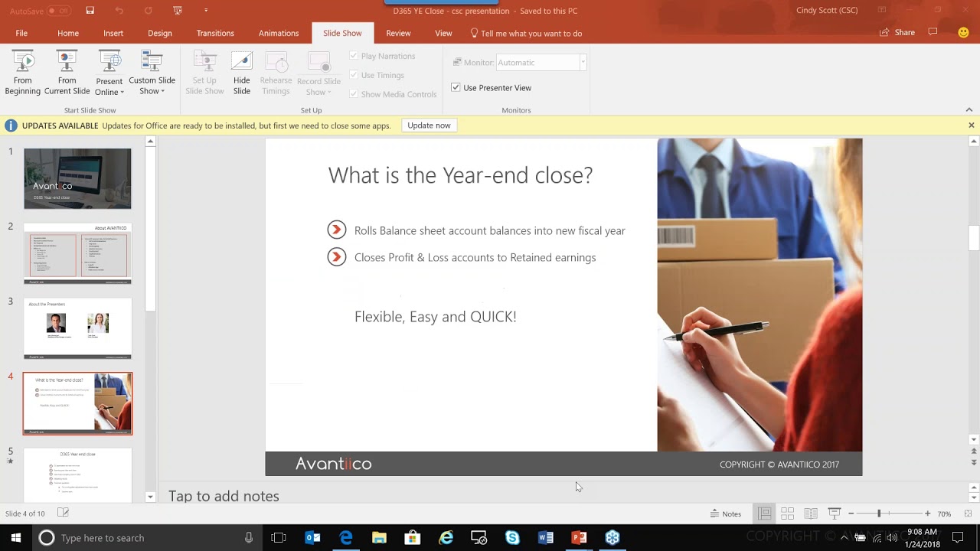Toggle the AutoSave switch
Image resolution: width=980 pixels, height=551 pixels.
pos(58,11)
